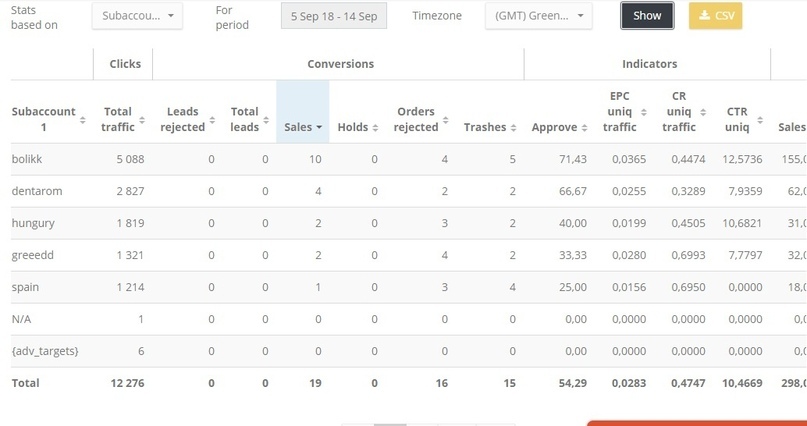Sort by CR uniq traffic arrows
The width and height of the screenshot is (807, 426).
pyautogui.click(x=703, y=112)
